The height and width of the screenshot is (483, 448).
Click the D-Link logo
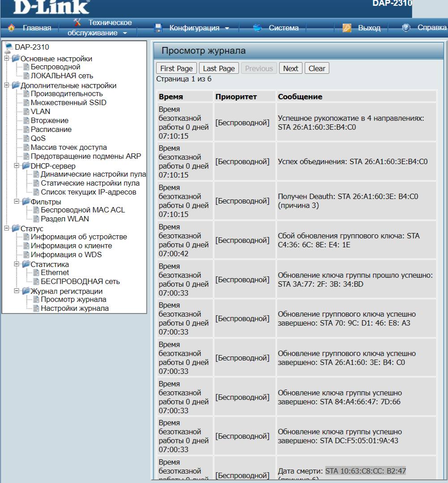(x=51, y=6)
